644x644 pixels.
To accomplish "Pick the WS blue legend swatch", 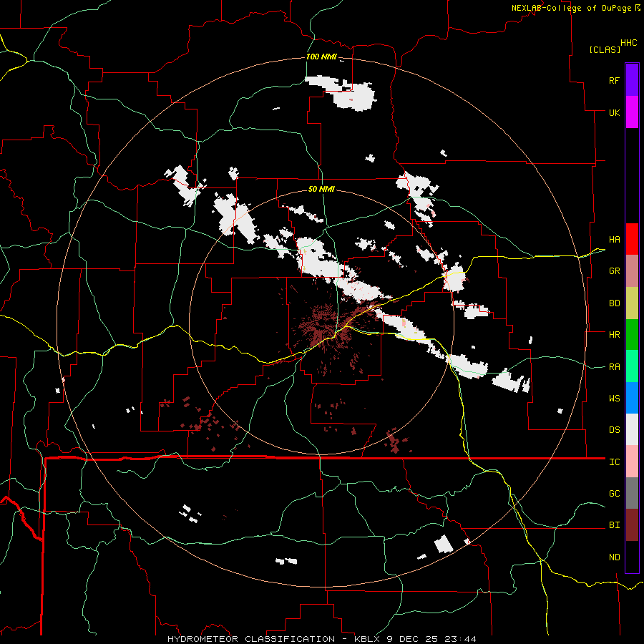I will [x=632, y=398].
